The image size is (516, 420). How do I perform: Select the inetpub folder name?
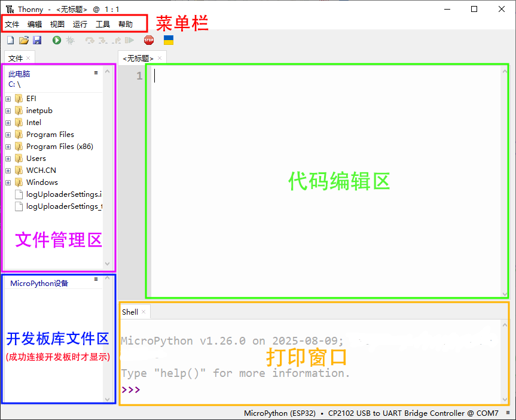tap(39, 110)
